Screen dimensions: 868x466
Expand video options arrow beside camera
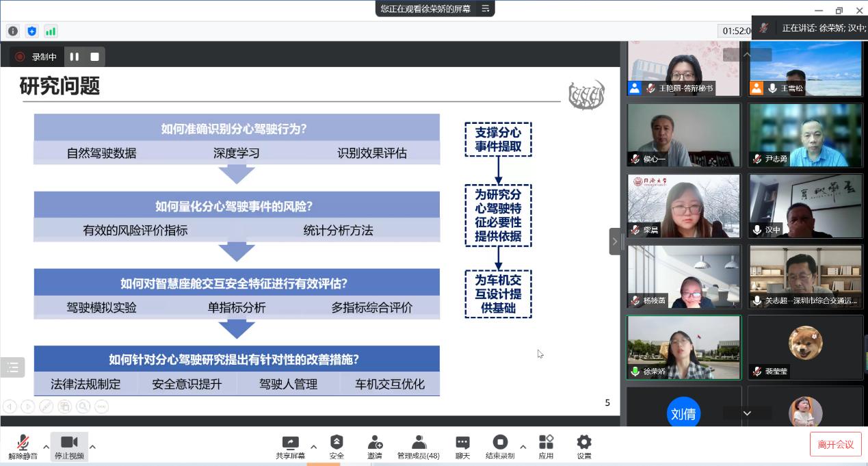[92, 448]
